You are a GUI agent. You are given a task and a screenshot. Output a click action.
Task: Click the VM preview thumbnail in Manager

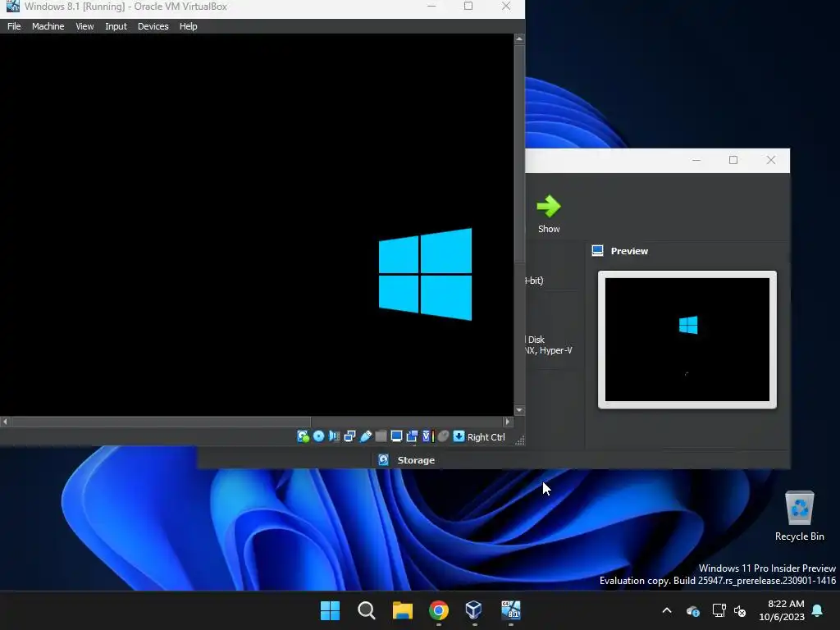click(687, 340)
